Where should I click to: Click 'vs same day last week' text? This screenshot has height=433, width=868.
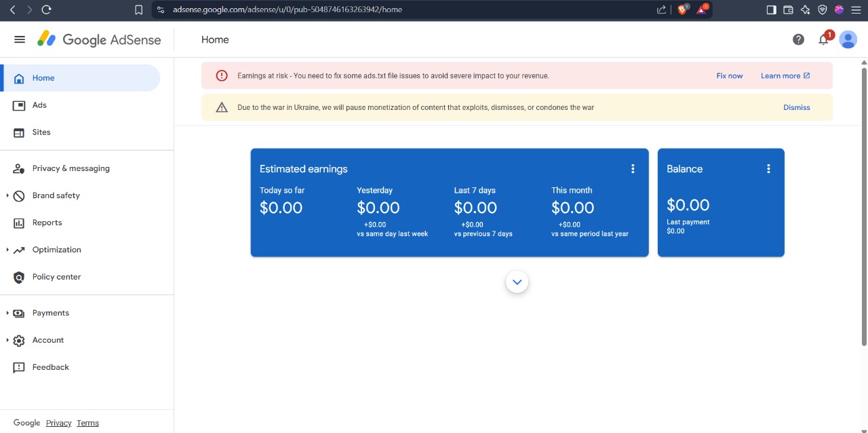click(x=393, y=233)
